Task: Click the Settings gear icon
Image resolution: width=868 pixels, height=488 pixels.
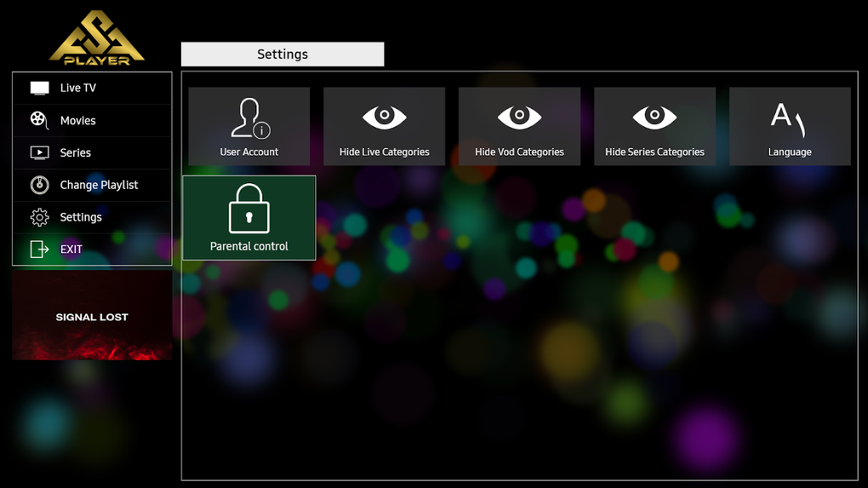Action: (39, 217)
